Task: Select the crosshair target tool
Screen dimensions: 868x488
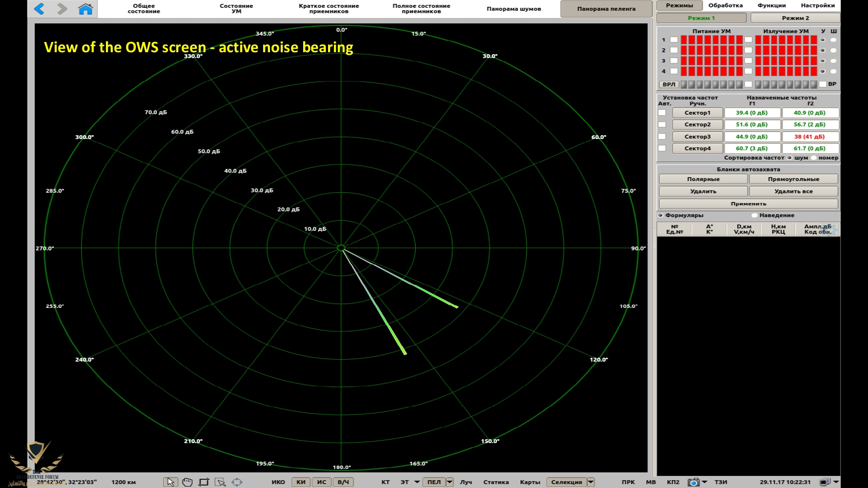Action: 237,482
